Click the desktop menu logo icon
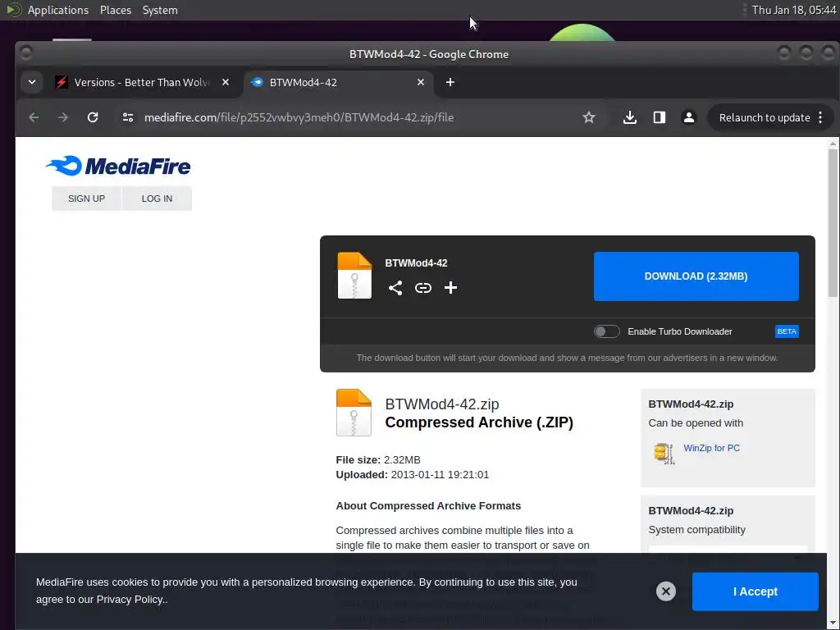Screen dimensions: 840x630 point(14,10)
